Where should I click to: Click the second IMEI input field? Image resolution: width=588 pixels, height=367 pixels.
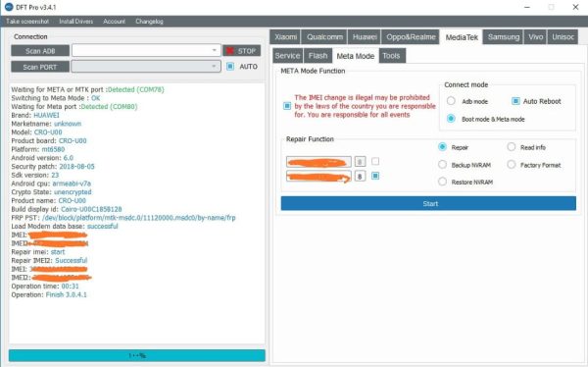318,177
